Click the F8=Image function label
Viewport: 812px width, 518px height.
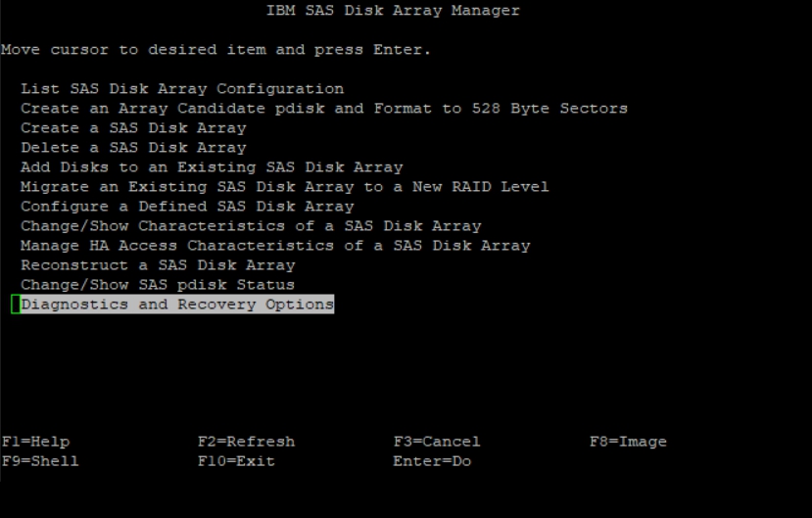click(628, 442)
